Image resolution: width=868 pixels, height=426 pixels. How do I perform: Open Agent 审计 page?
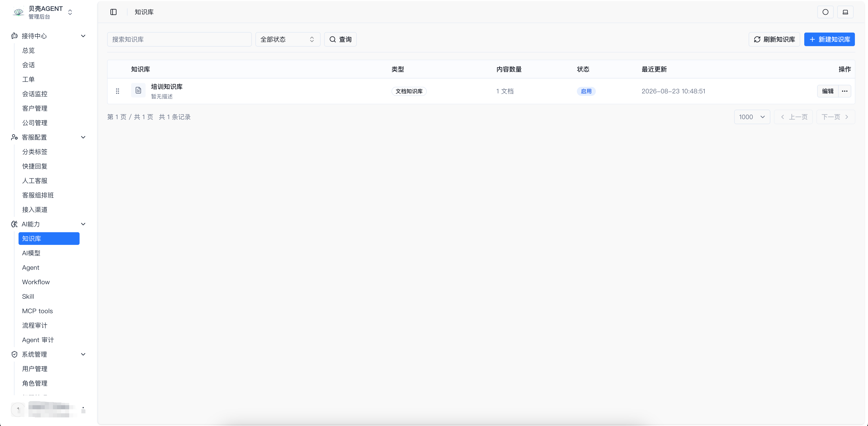[x=49, y=340]
